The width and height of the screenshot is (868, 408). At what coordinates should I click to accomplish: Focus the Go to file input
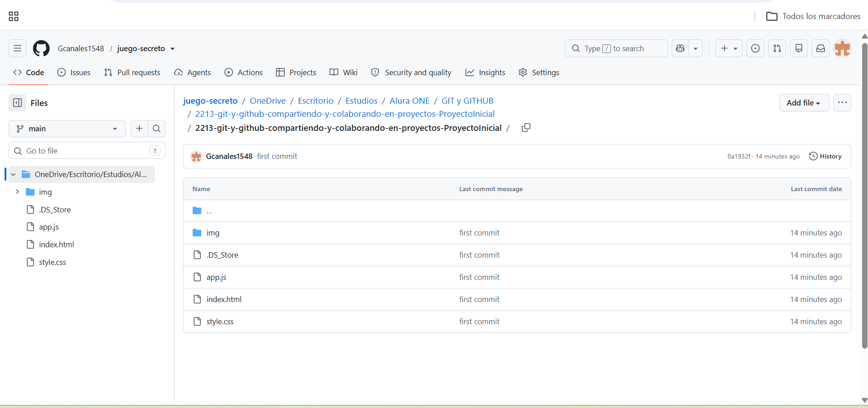[x=87, y=151]
